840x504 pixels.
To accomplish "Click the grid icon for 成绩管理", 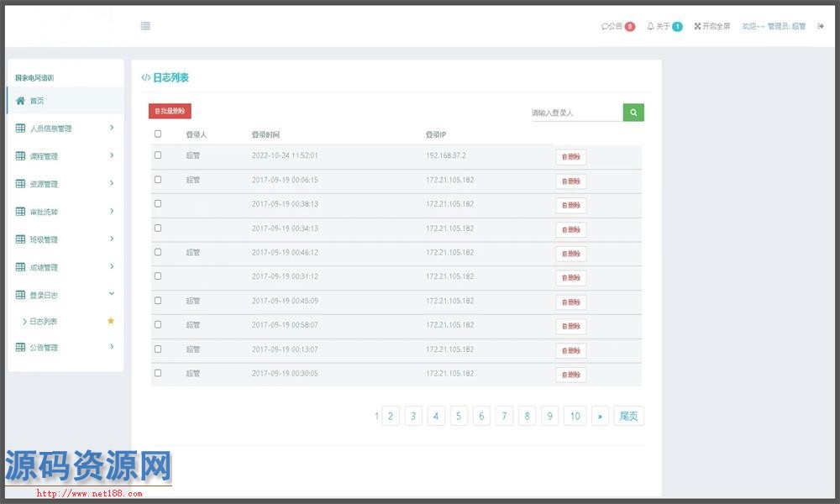I will click(x=20, y=267).
